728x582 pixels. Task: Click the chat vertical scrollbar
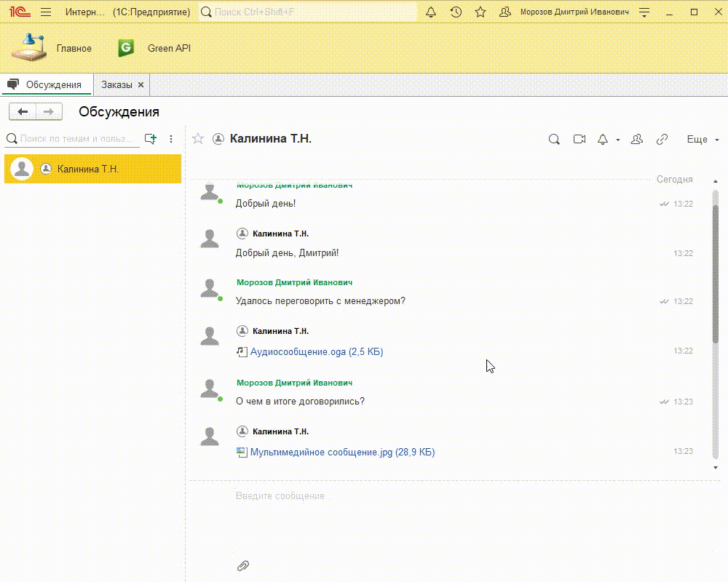click(716, 276)
